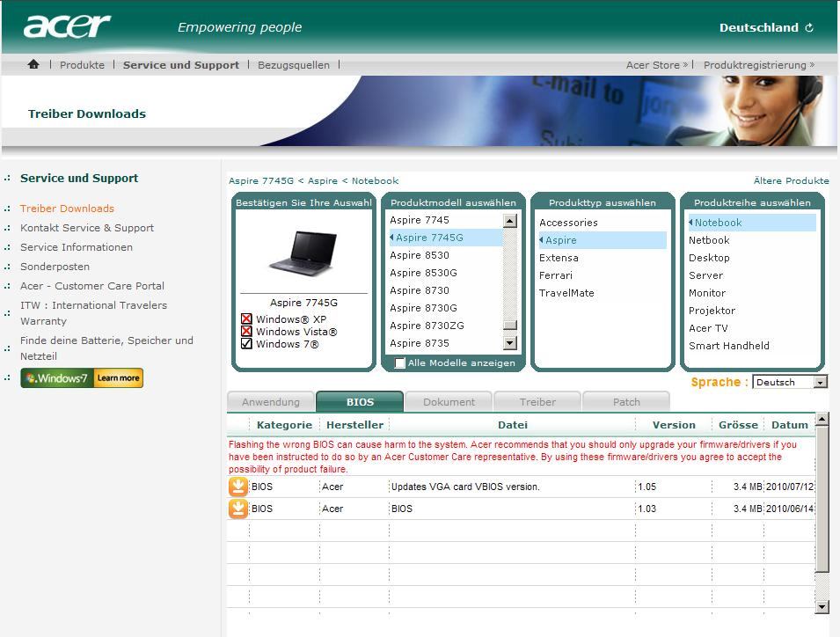Select Accessories product type
Viewport: 840px width, 637px height.
[x=568, y=223]
